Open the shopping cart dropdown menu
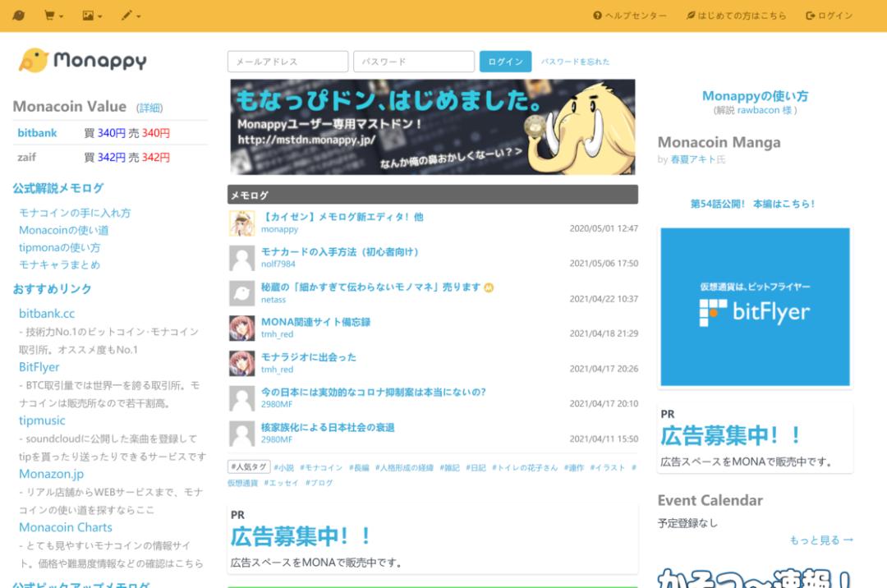 tap(54, 16)
